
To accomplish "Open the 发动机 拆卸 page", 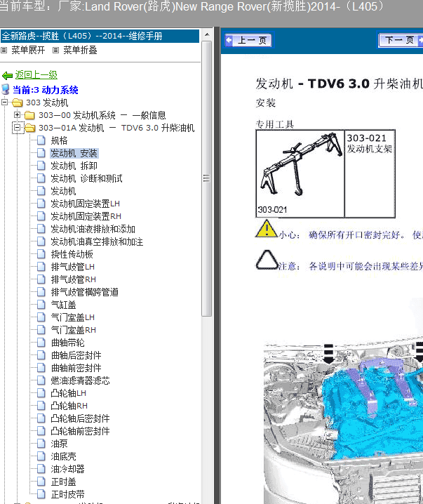I will click(74, 166).
